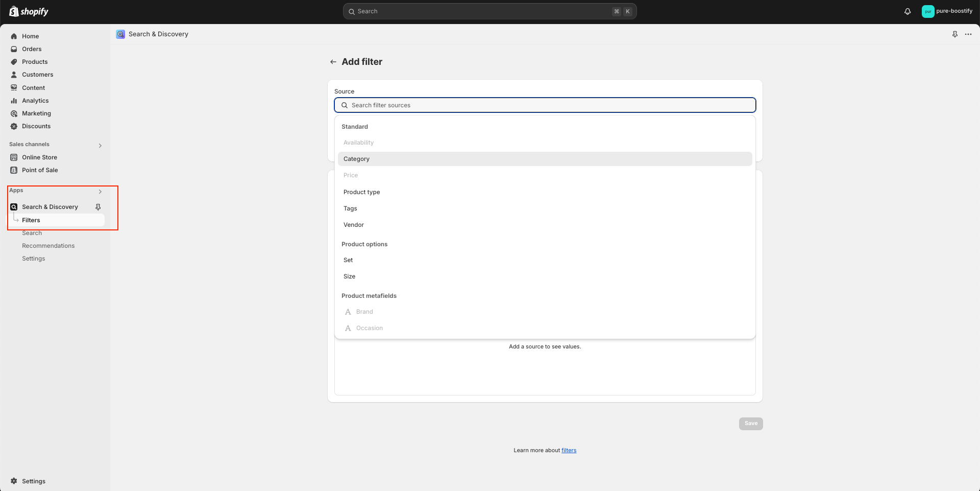Open Products from the sidebar
This screenshot has width=980, height=491.
(x=34, y=61)
